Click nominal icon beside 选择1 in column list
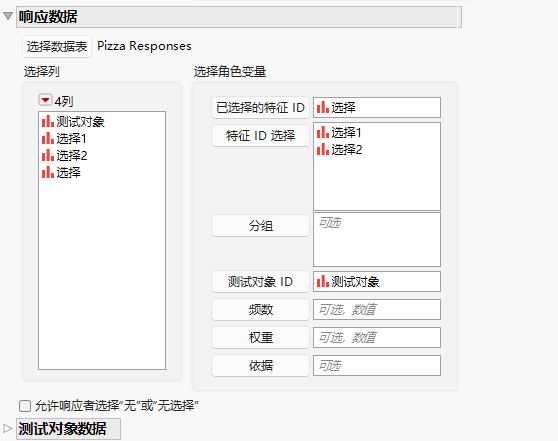558x441 pixels. click(x=48, y=138)
